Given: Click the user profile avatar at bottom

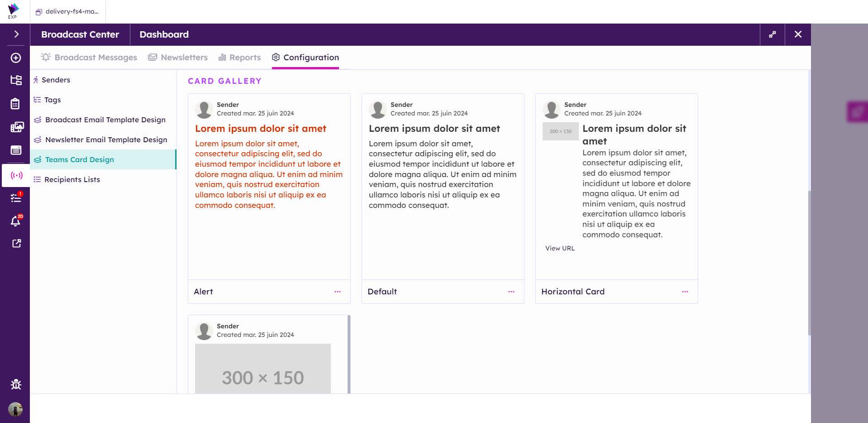Looking at the screenshot, I should (15, 409).
